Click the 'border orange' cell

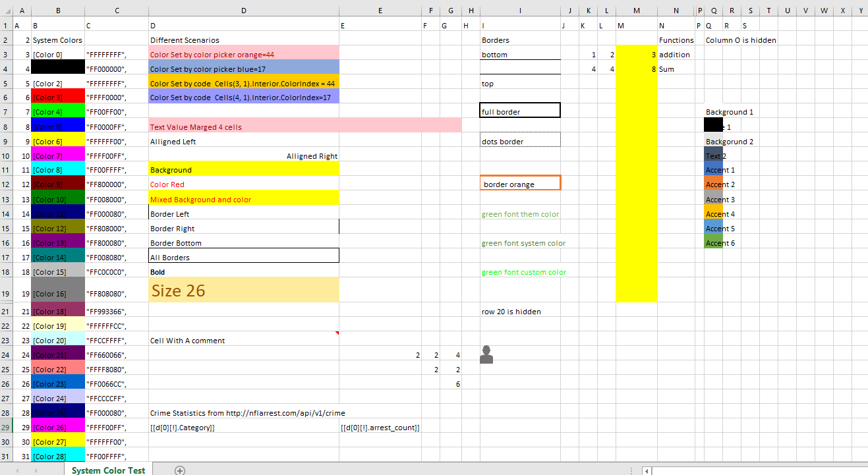pyautogui.click(x=520, y=184)
